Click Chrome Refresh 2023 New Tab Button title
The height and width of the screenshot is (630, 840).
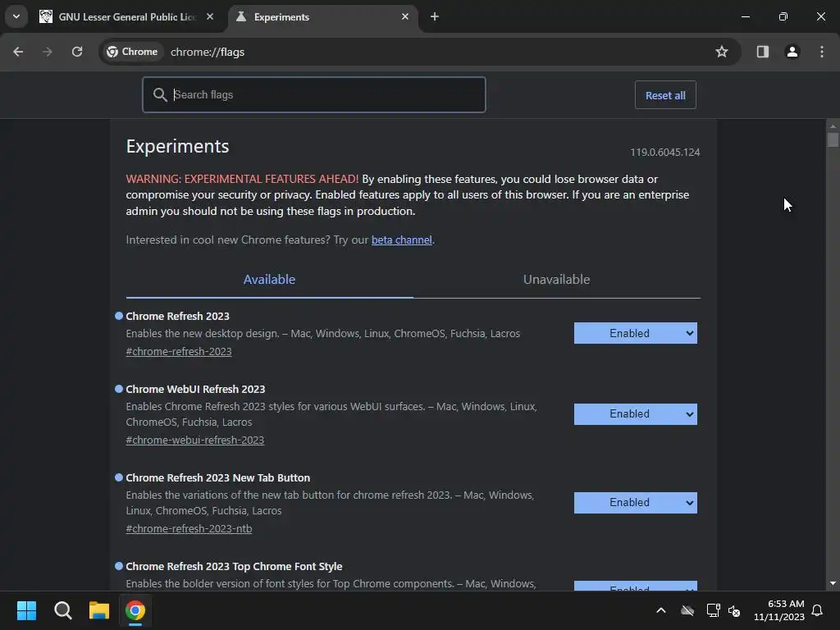218,478
